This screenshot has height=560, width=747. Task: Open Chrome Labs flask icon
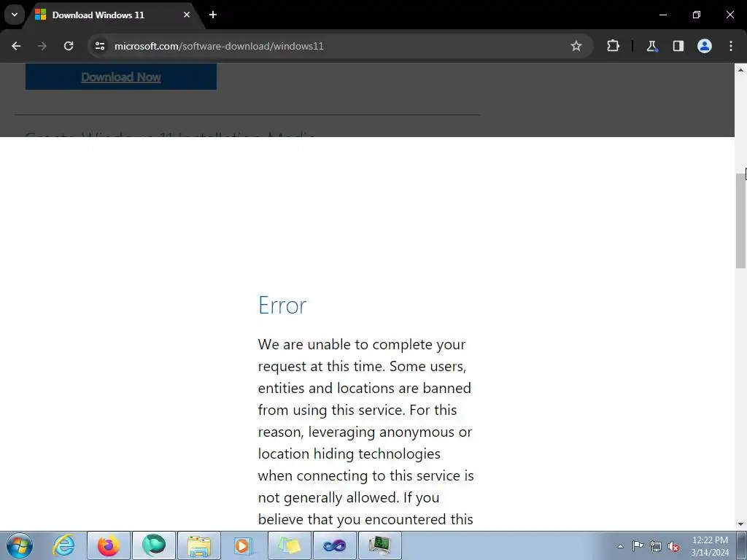point(651,46)
